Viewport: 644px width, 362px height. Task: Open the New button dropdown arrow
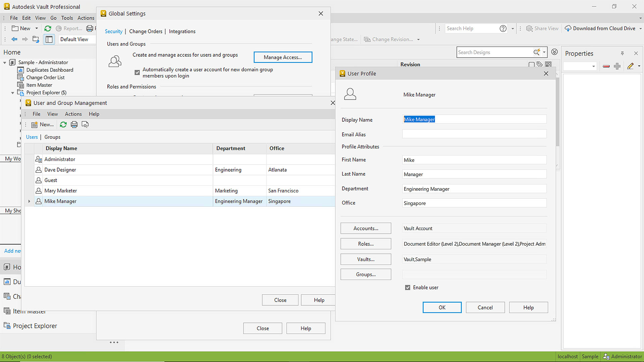(37, 28)
